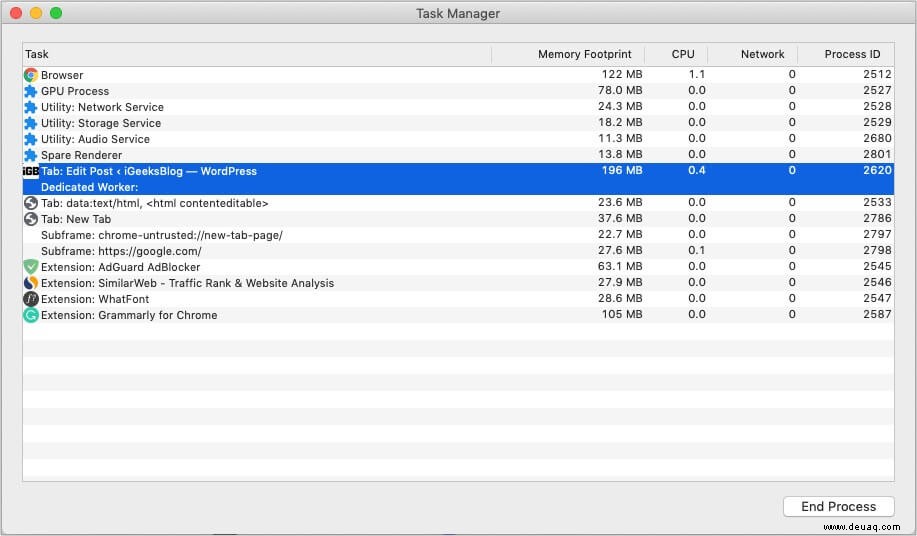Click the puzzle icon beside GPU Process
The height and width of the screenshot is (536, 917).
(31, 91)
